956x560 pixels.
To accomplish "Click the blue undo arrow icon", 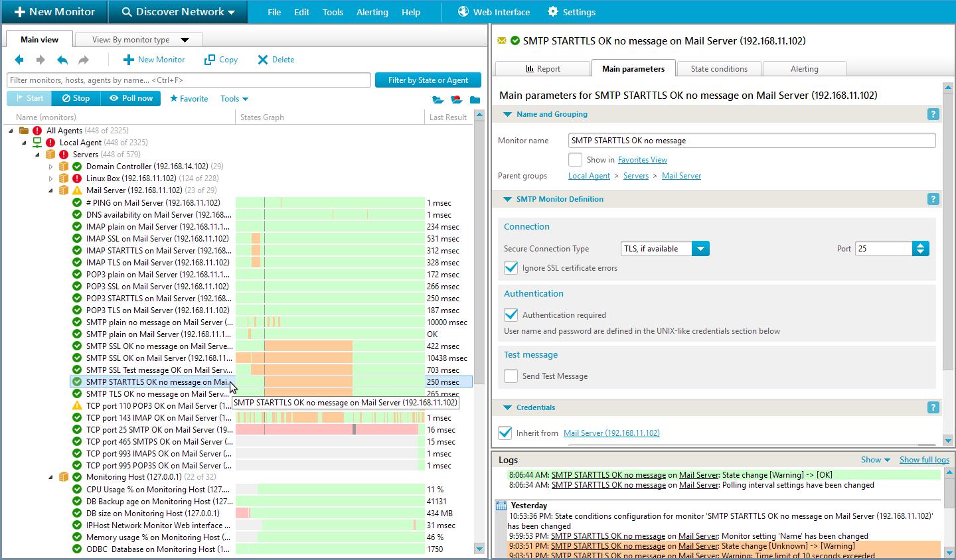I will 62,60.
